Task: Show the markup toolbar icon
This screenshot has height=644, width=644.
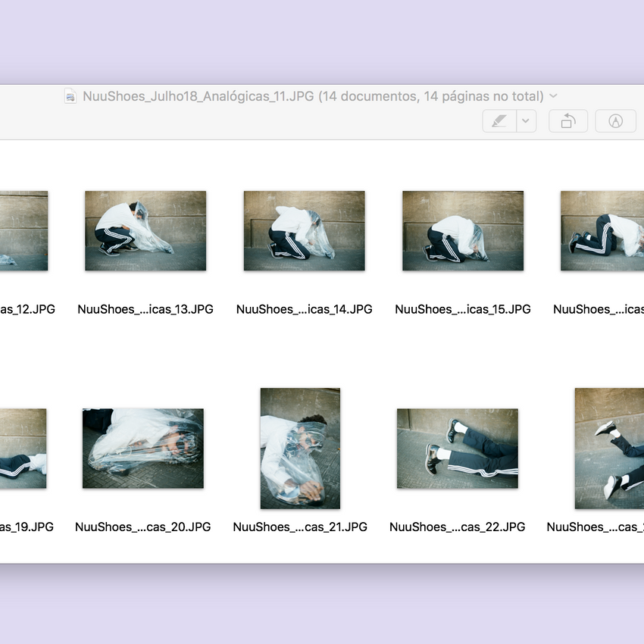Action: pyautogui.click(x=615, y=121)
